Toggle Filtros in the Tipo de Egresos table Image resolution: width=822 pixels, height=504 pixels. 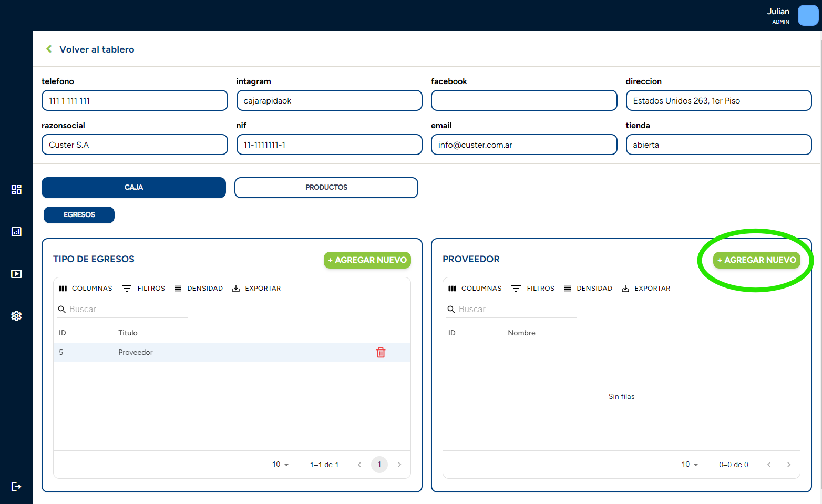coord(126,288)
